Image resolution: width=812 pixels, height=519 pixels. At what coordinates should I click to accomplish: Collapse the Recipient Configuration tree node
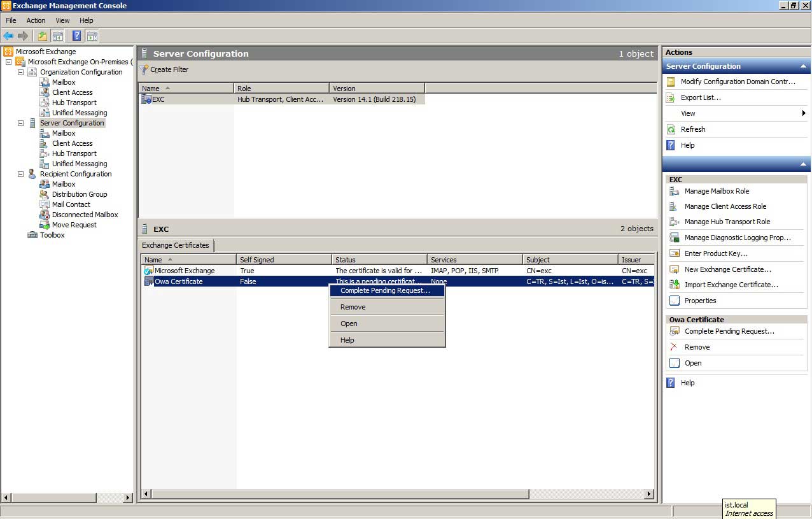click(x=20, y=174)
